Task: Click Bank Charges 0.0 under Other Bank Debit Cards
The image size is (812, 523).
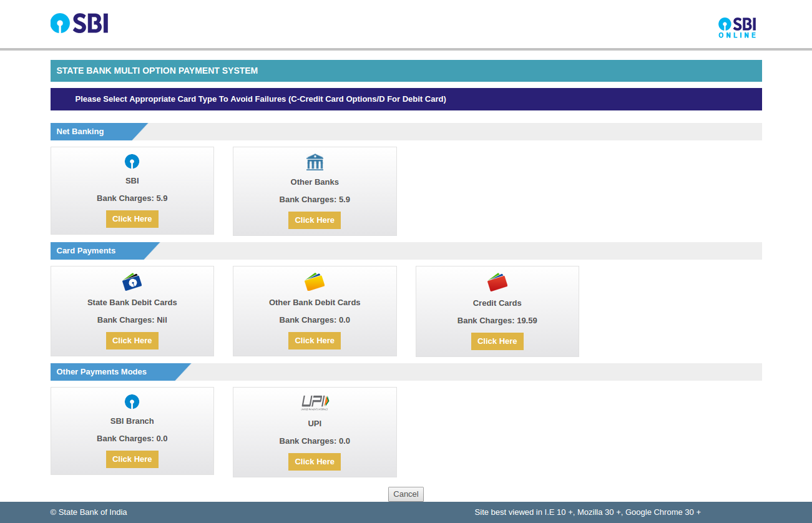Action: tap(315, 320)
